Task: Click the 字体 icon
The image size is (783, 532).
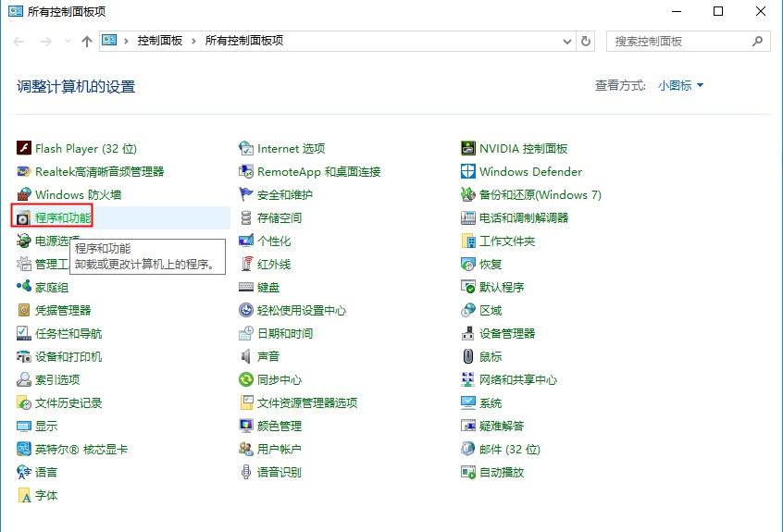Action: point(23,495)
